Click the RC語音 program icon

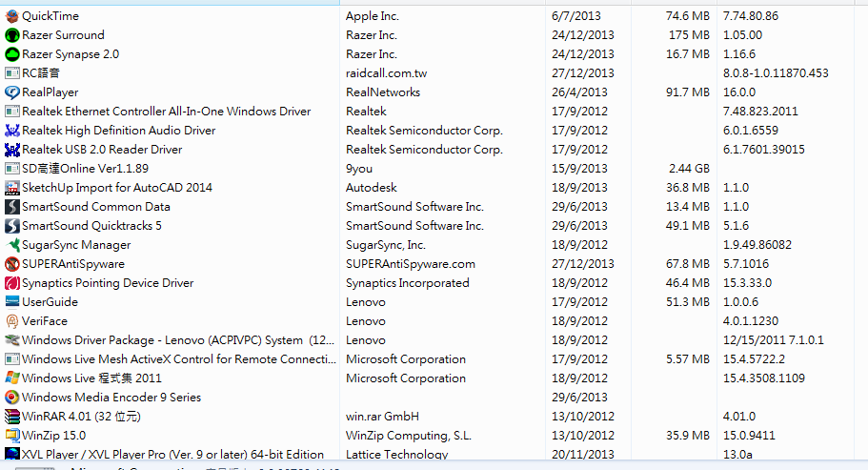(x=11, y=73)
